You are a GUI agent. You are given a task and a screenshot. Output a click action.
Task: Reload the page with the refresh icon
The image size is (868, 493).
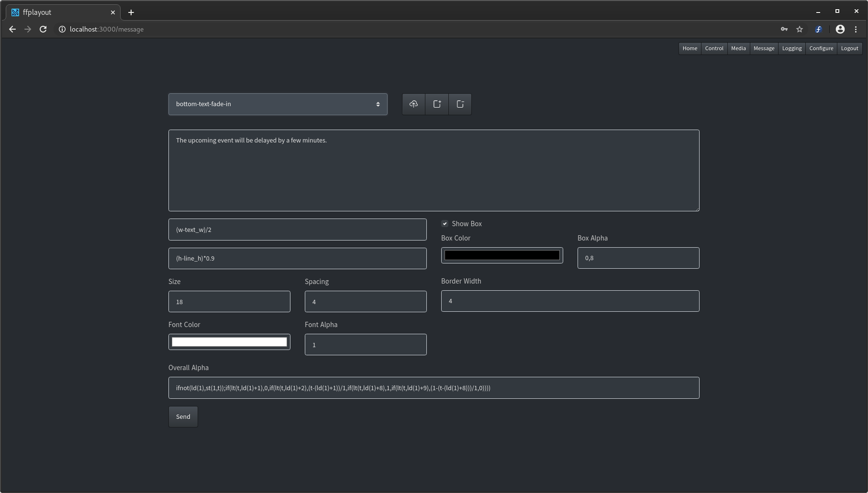click(43, 29)
